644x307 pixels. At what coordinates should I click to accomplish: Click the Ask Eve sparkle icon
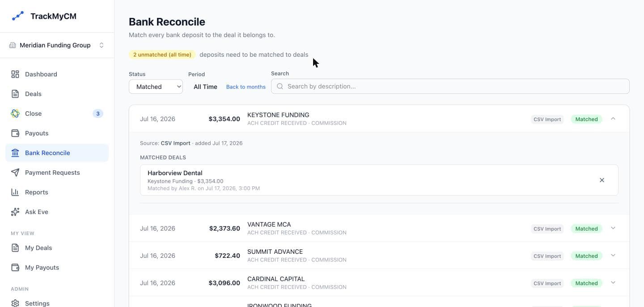pos(15,212)
